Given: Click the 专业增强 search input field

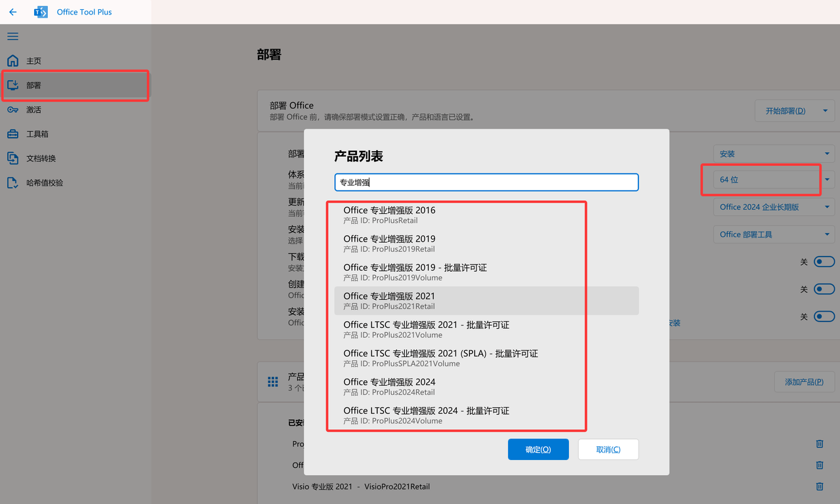Looking at the screenshot, I should click(486, 182).
